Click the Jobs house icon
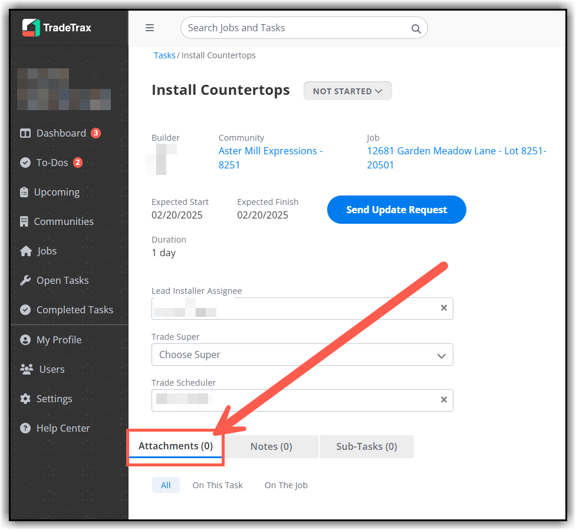This screenshot has width=576, height=530. pyautogui.click(x=26, y=251)
